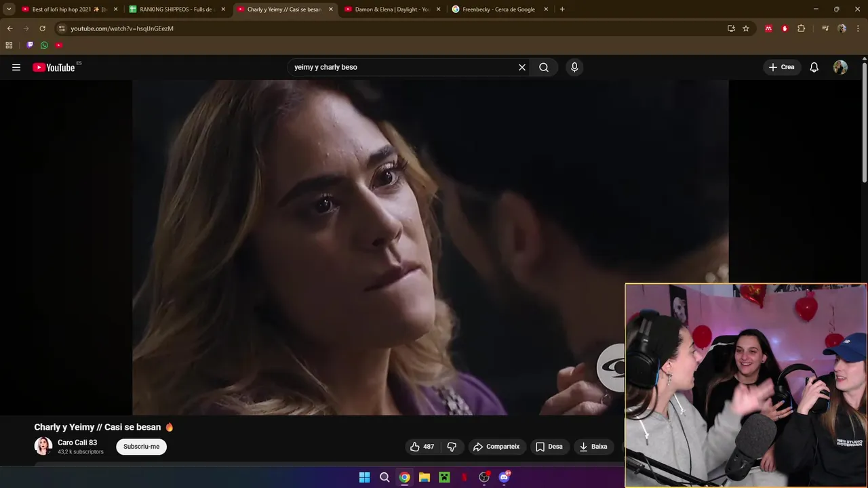
Task: Click the video player to pause
Action: pyautogui.click(x=431, y=247)
